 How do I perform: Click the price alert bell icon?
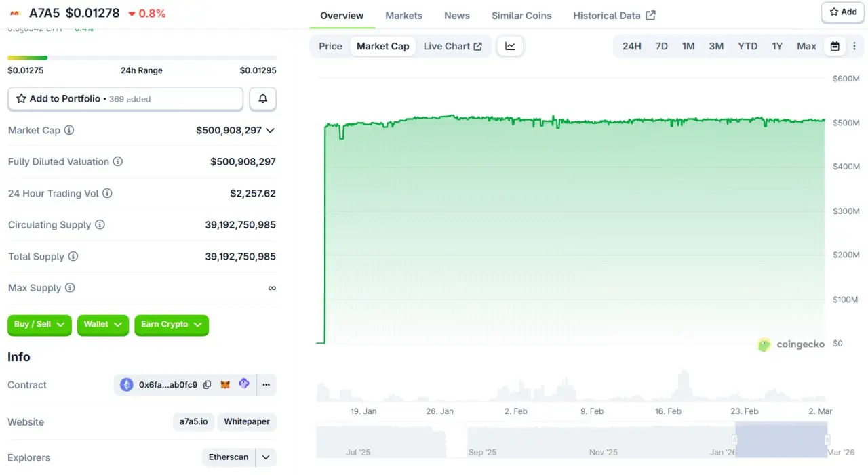(x=262, y=99)
